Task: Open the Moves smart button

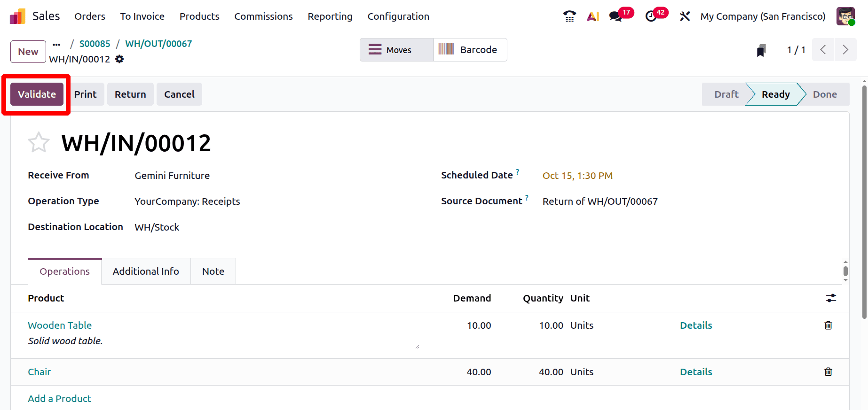Action: (x=397, y=50)
